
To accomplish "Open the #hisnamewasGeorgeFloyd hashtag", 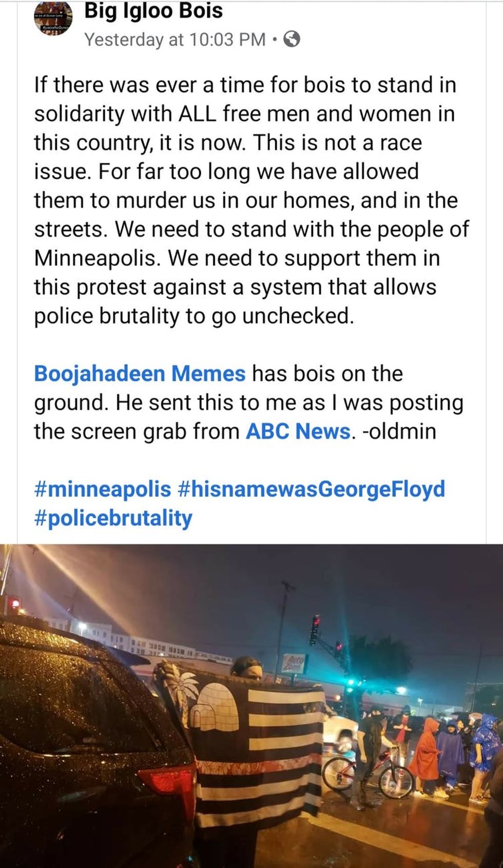I will 312,489.
